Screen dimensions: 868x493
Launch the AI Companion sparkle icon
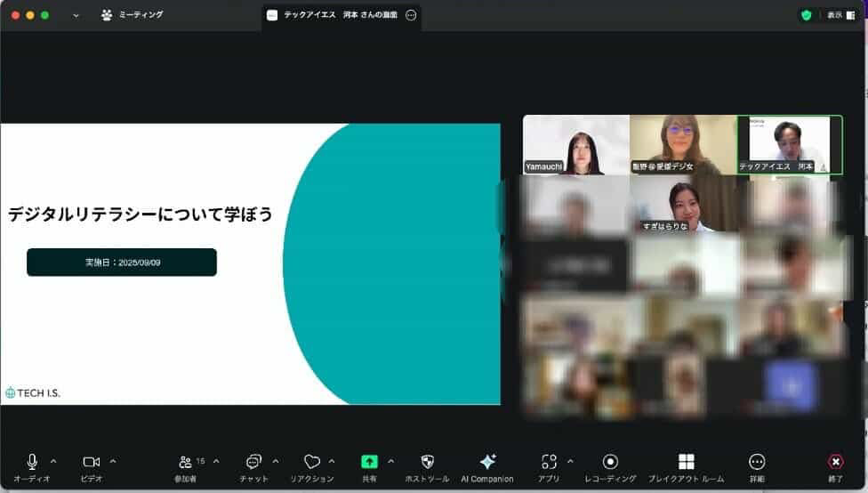tap(487, 462)
